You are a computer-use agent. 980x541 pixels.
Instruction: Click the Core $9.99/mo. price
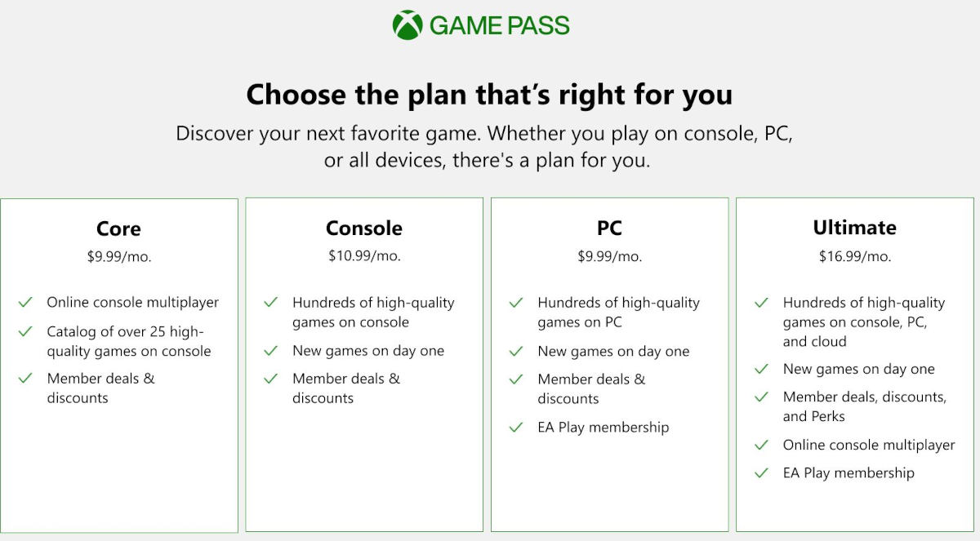coord(119,256)
